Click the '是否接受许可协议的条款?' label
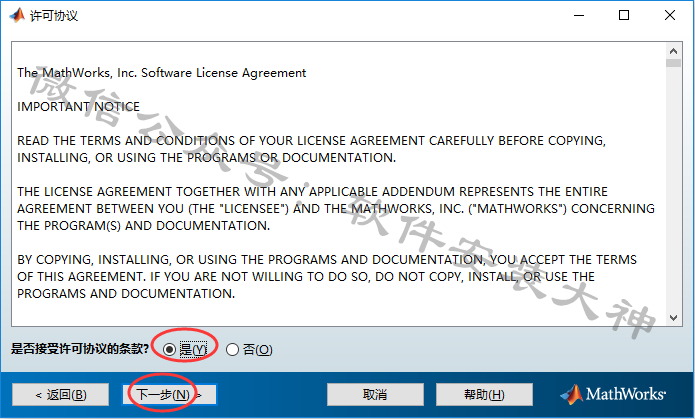The image size is (695, 419). [80, 349]
